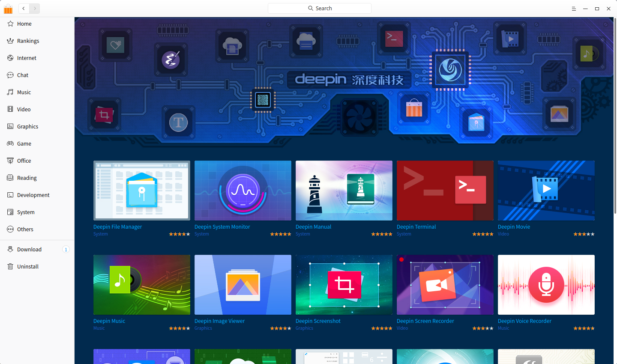Click the Home star icon in sidebar

coord(10,24)
